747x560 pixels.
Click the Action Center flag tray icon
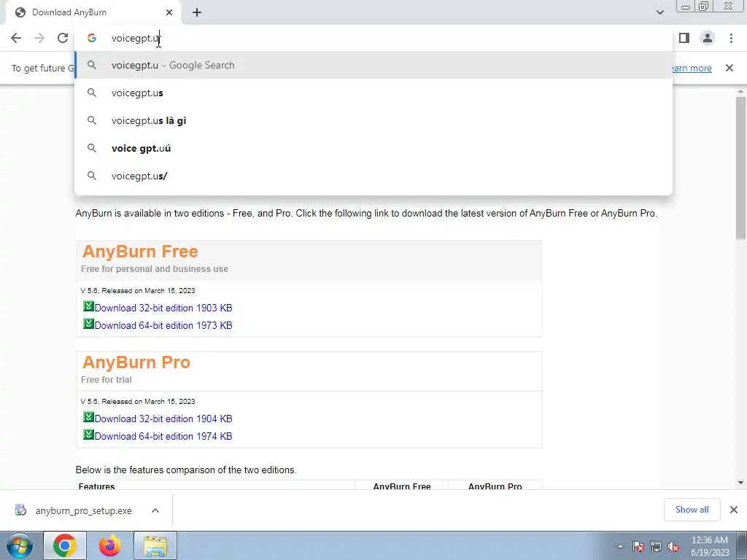tap(638, 547)
